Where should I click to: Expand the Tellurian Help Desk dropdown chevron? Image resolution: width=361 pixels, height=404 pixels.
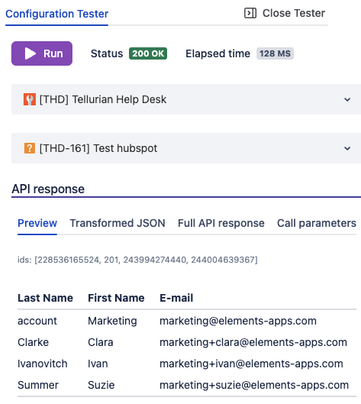pos(347,99)
